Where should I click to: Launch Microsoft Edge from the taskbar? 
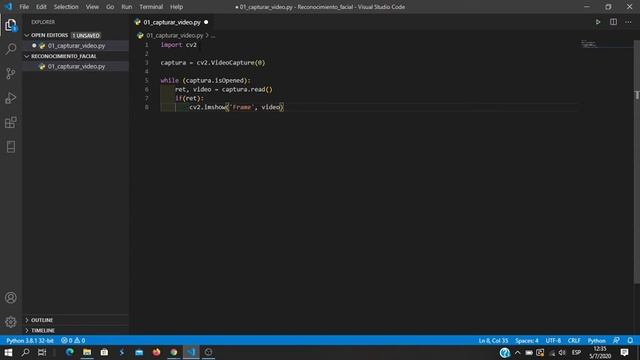tap(70, 352)
